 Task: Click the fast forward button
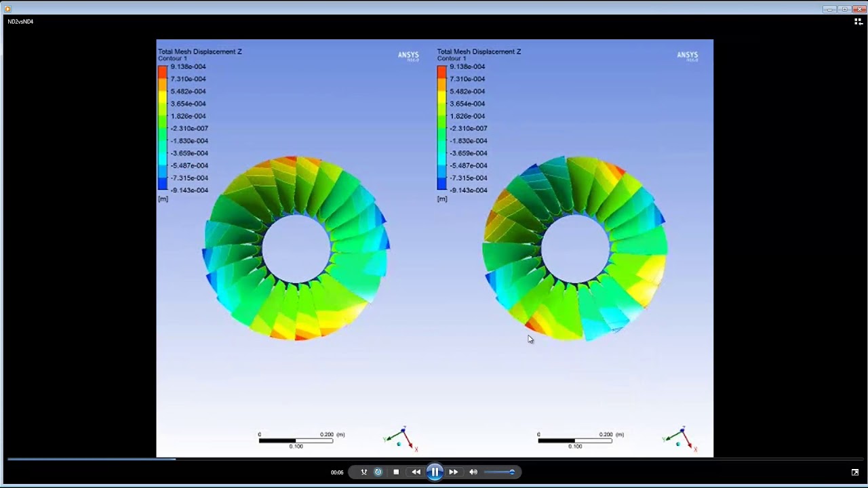click(x=454, y=472)
